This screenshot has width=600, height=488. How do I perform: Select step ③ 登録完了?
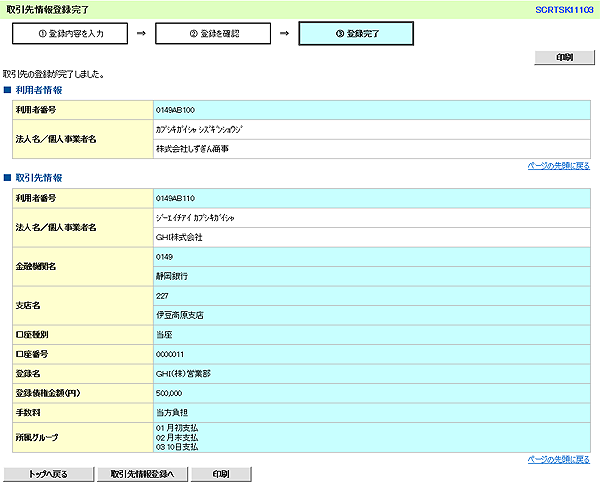pyautogui.click(x=356, y=34)
